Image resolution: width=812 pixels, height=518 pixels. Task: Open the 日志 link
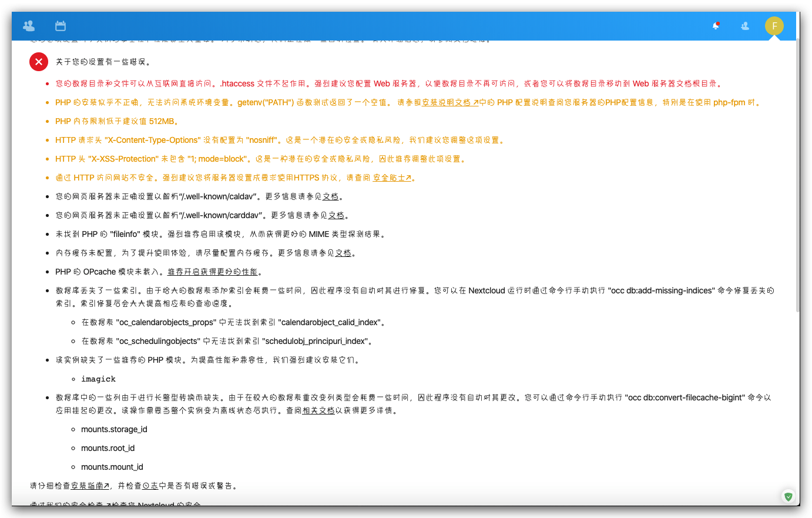pos(150,486)
